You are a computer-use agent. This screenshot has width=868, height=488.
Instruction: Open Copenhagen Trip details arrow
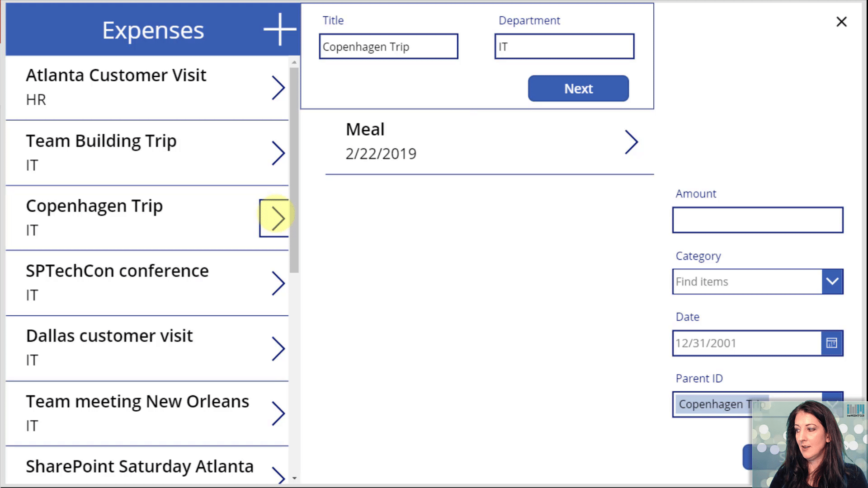(274, 218)
